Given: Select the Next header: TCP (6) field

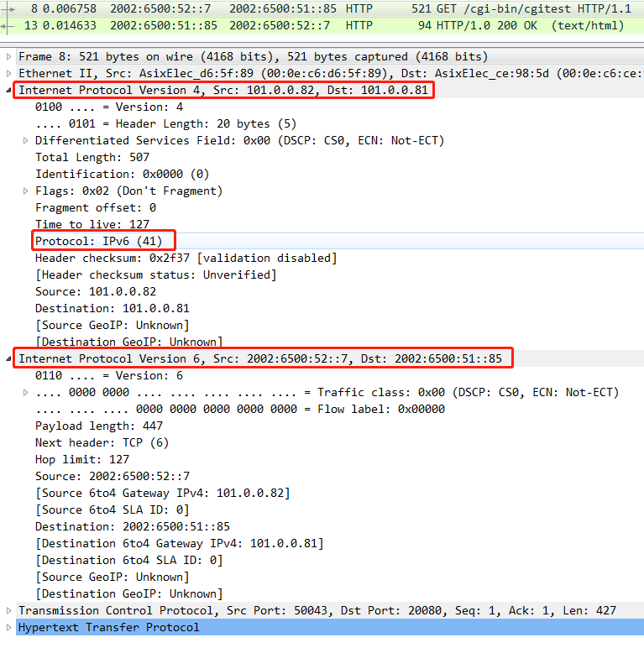Looking at the screenshot, I should point(102,443).
